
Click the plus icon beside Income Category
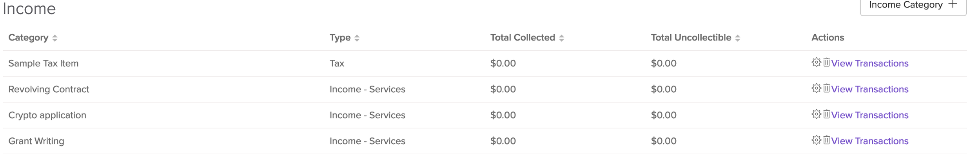(x=953, y=4)
